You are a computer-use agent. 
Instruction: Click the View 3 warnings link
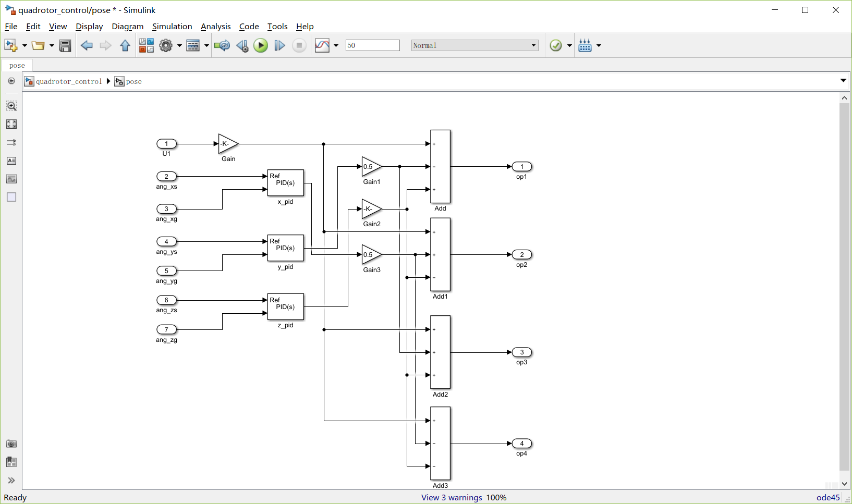(452, 497)
